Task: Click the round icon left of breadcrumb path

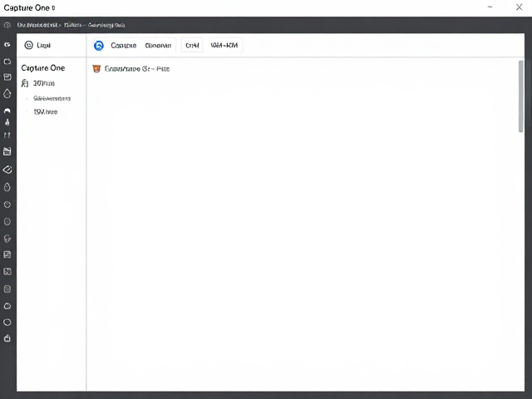Action: coord(7,25)
